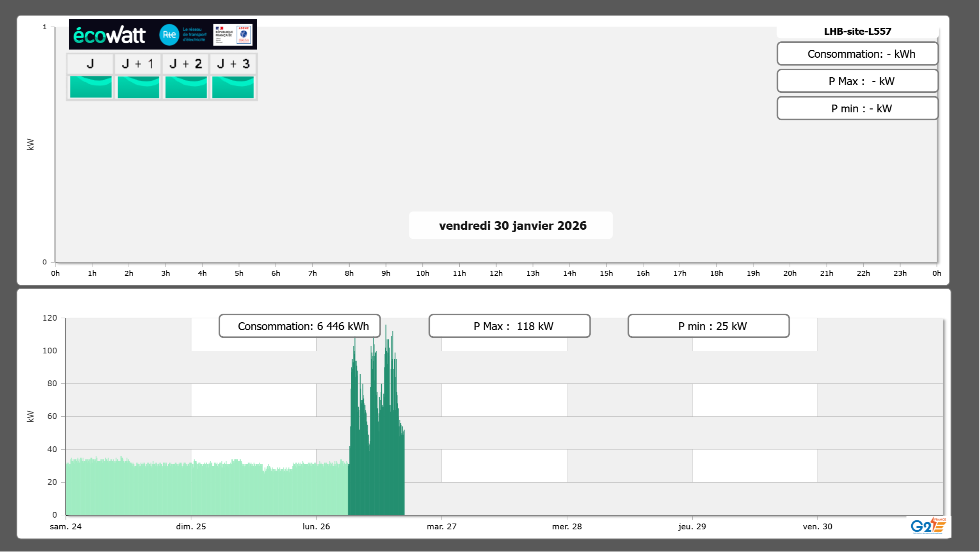Click the green signal under J + 1
Screen dimensions: 980x552
tap(139, 87)
